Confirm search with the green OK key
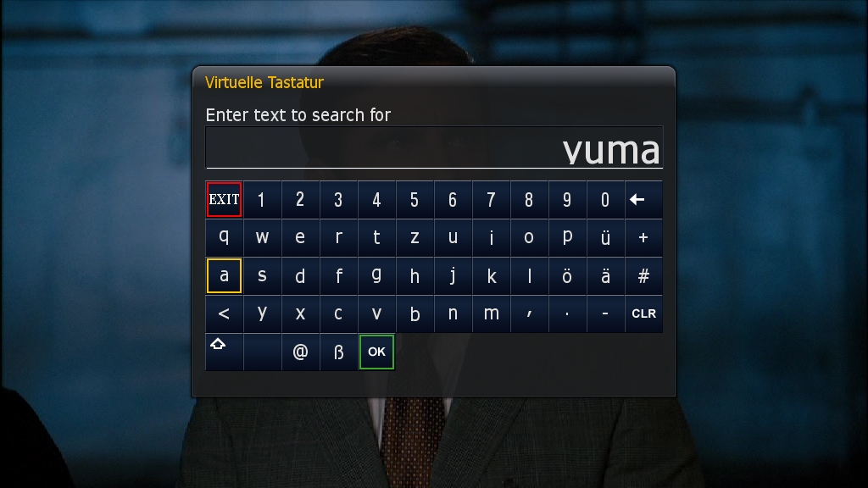 [376, 352]
